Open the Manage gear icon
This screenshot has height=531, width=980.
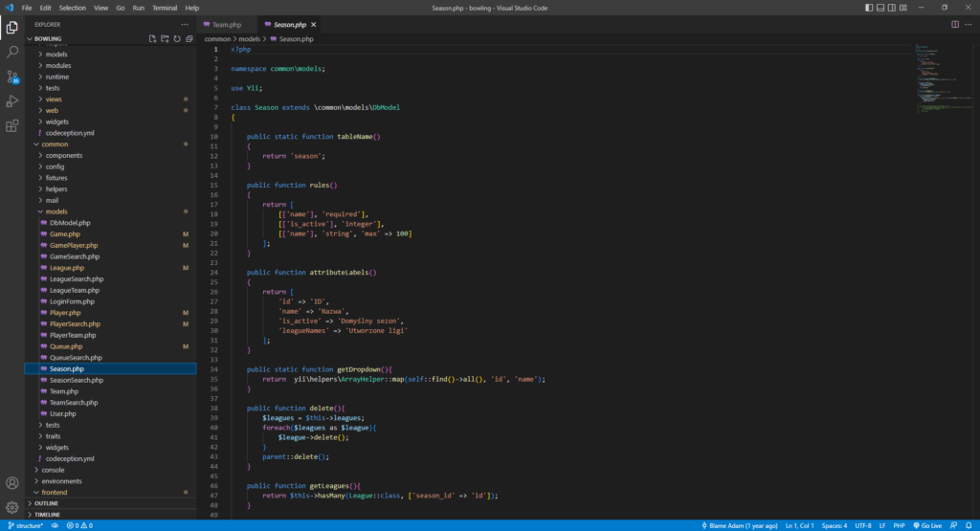pyautogui.click(x=11, y=507)
